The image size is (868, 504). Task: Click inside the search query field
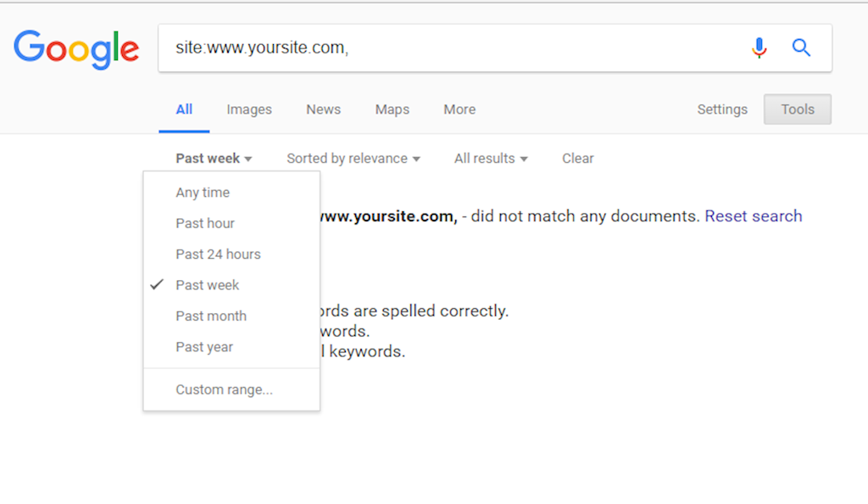tap(449, 48)
